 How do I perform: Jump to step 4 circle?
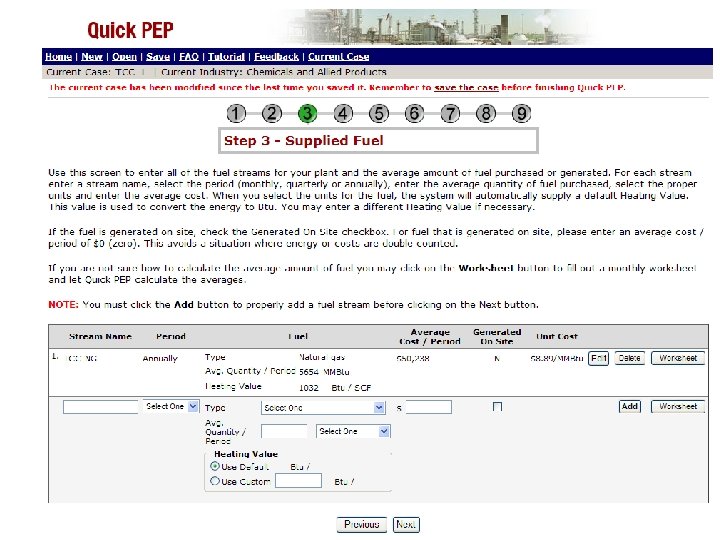pos(343,113)
